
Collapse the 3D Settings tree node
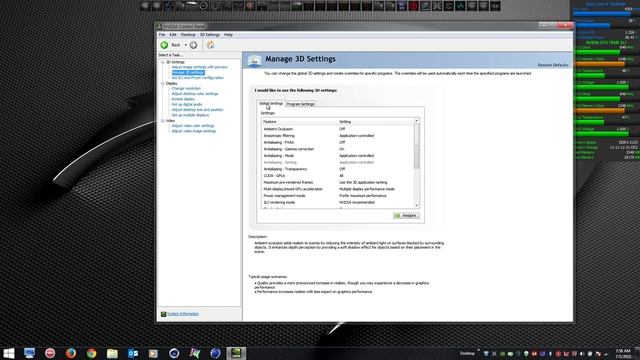click(162, 62)
